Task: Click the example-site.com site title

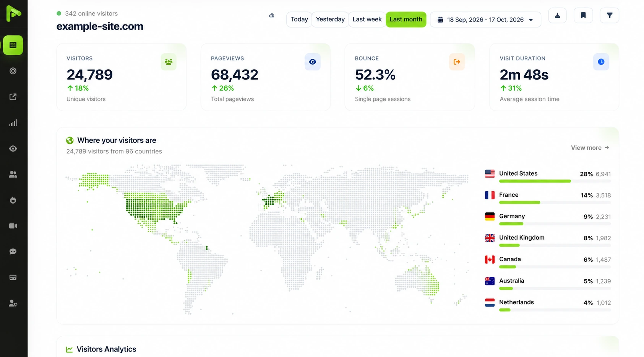Action: [100, 26]
